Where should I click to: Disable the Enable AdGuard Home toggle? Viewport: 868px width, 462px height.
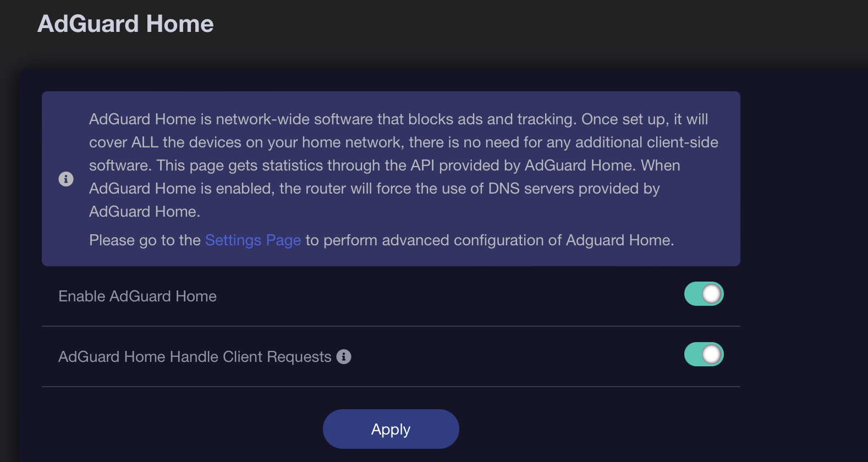(x=704, y=294)
